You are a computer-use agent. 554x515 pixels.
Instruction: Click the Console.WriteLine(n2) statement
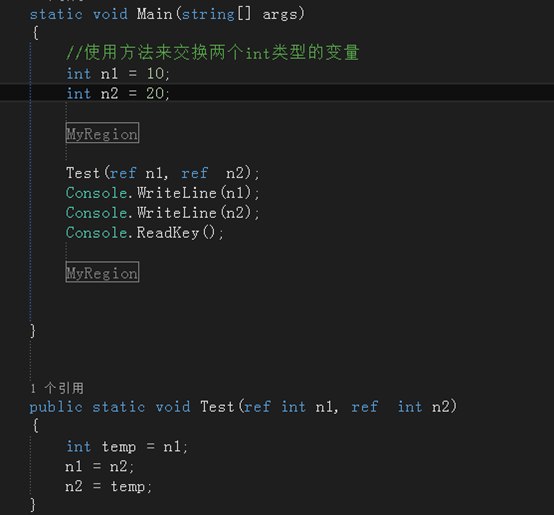[x=163, y=213]
